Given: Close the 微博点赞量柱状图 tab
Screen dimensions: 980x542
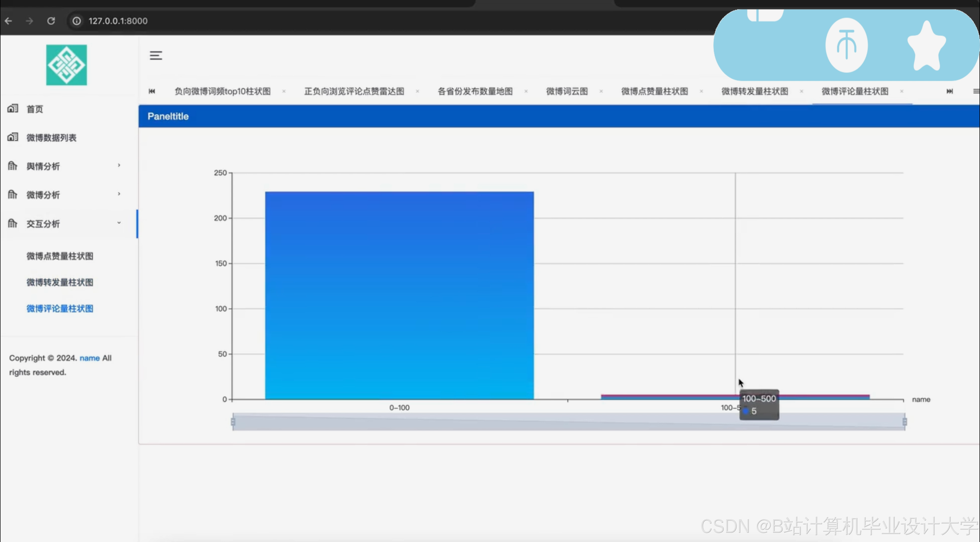Looking at the screenshot, I should coord(701,91).
